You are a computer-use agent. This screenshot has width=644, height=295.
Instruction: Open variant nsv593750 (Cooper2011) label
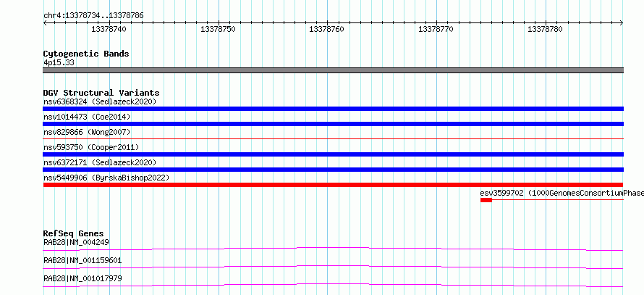click(x=91, y=147)
